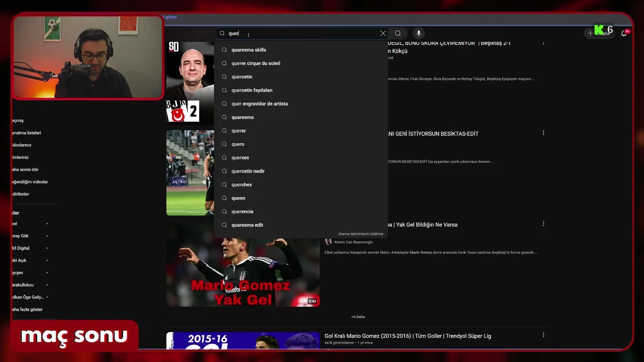This screenshot has height=362, width=644.
Task: Expand the '+6 Daha' results
Action: tap(358, 317)
